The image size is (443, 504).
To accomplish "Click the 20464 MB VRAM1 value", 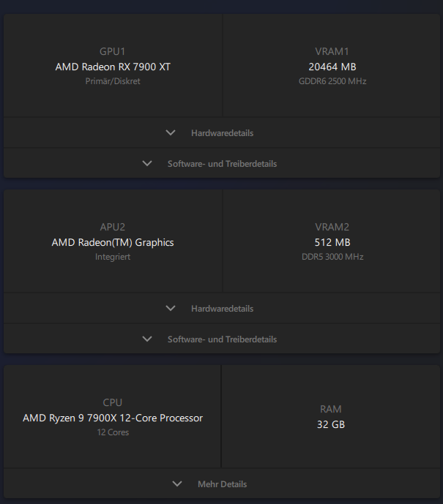I will point(332,67).
